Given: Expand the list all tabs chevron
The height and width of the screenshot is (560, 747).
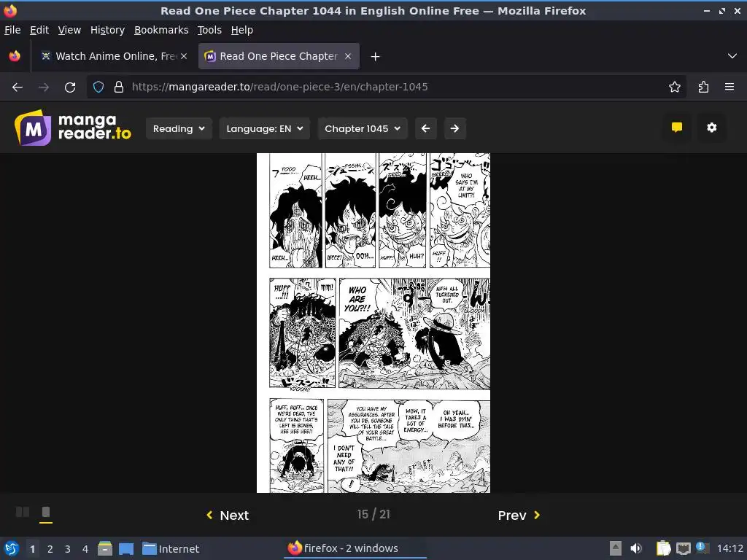Looking at the screenshot, I should 732,56.
